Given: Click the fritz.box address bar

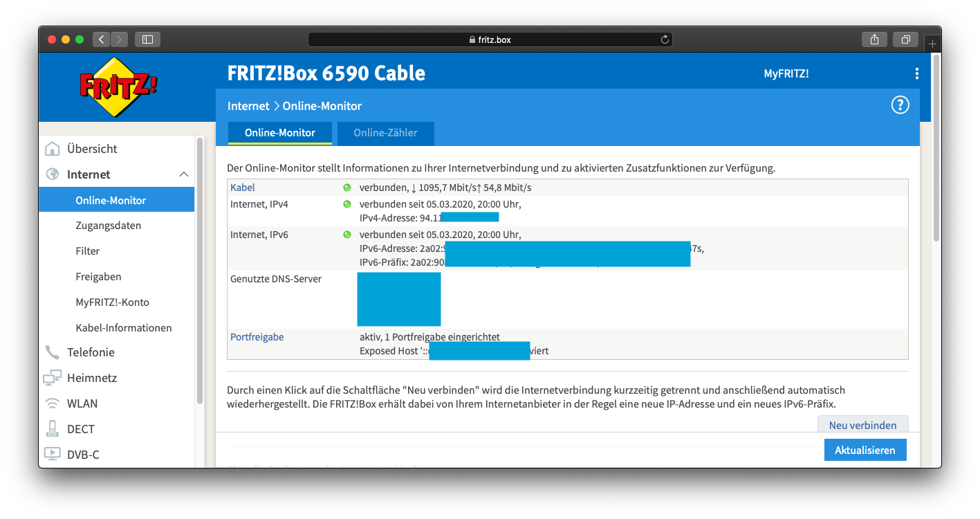Looking at the screenshot, I should pyautogui.click(x=490, y=39).
